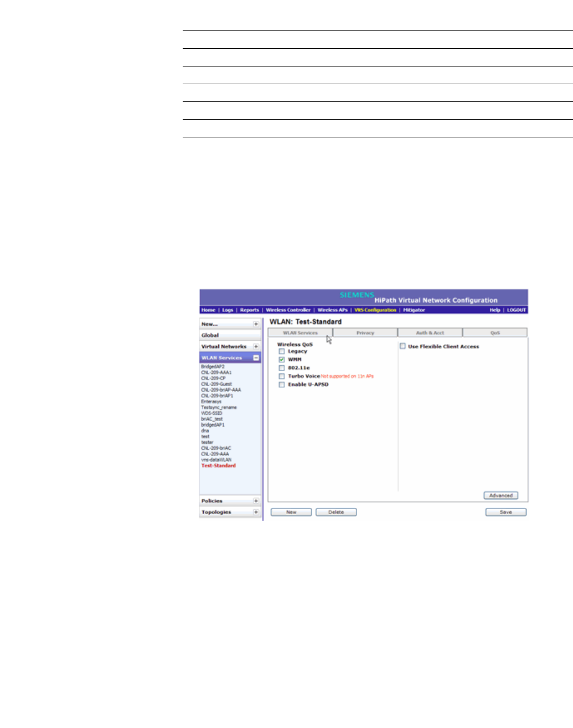Expand the Virtual Networks section
Screen dimensions: 573x728
tap(256, 346)
